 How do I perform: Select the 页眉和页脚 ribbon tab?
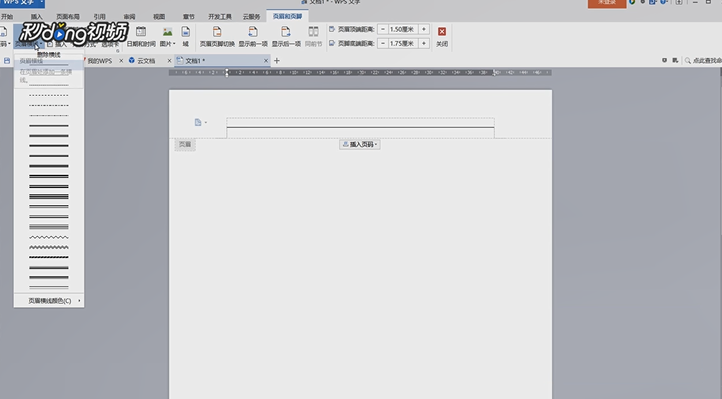[287, 17]
